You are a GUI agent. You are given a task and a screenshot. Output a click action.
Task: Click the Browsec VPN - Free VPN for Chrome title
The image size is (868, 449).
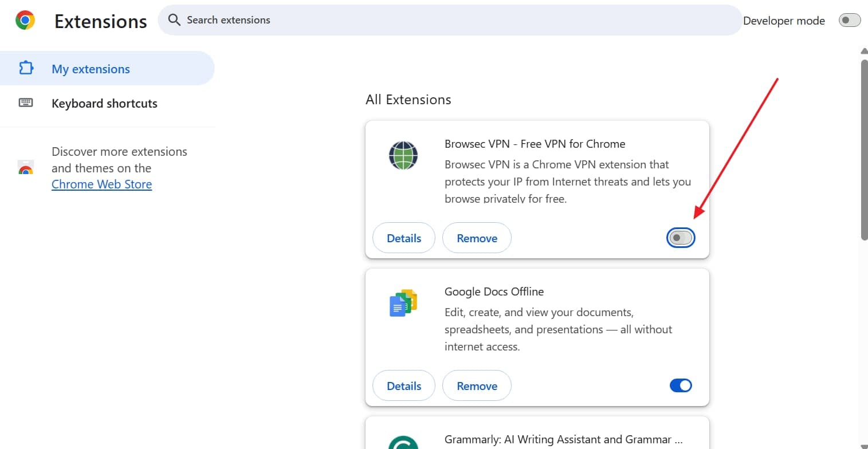click(535, 144)
